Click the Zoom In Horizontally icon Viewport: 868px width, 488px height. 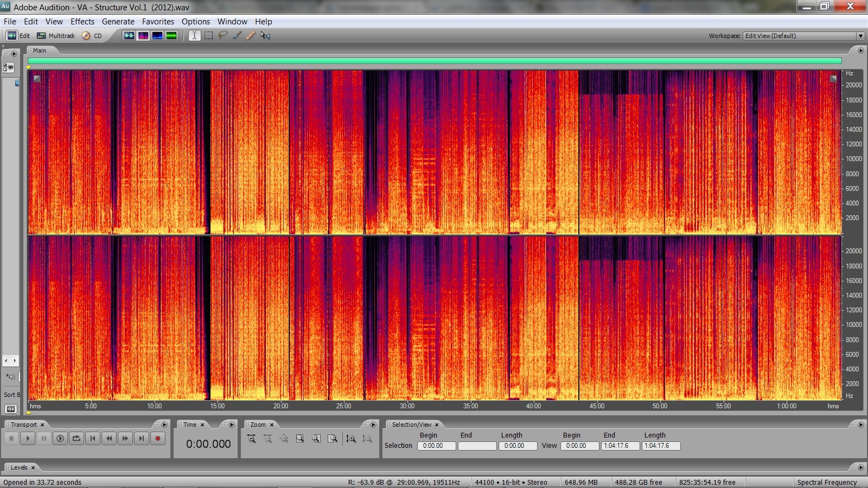[251, 439]
